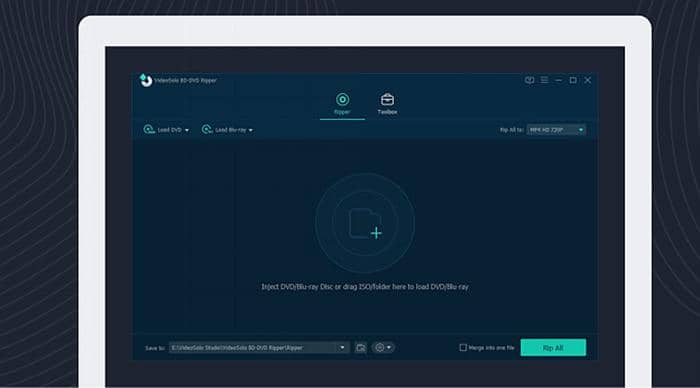This screenshot has height=388, width=700.
Task: Click the 'Rip All to:' label
Action: click(x=511, y=130)
